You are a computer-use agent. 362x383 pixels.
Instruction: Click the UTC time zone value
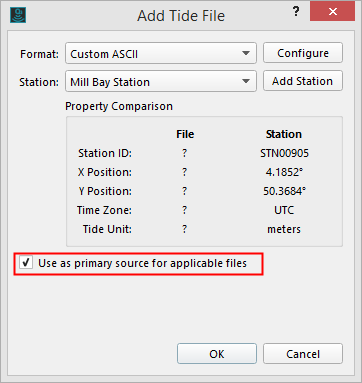(x=284, y=210)
